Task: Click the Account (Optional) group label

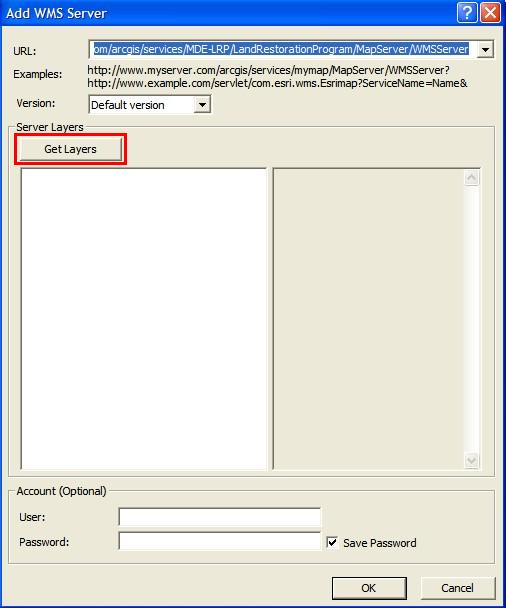Action: [x=61, y=491]
